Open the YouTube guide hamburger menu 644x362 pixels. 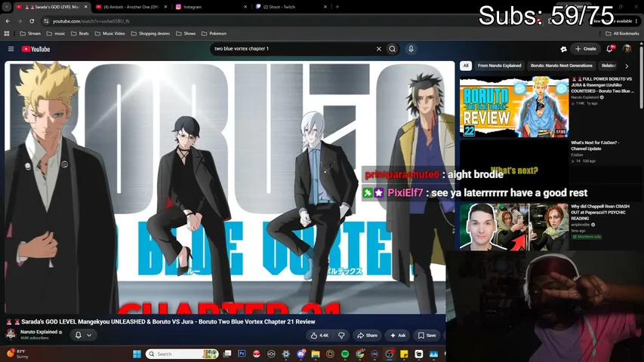11,49
